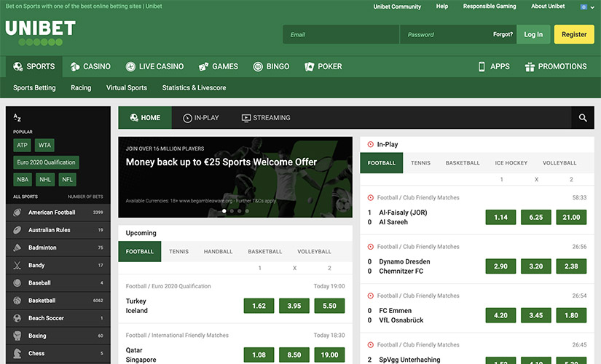This screenshot has width=601, height=364.
Task: Click the Apps phone icon
Action: coord(482,67)
